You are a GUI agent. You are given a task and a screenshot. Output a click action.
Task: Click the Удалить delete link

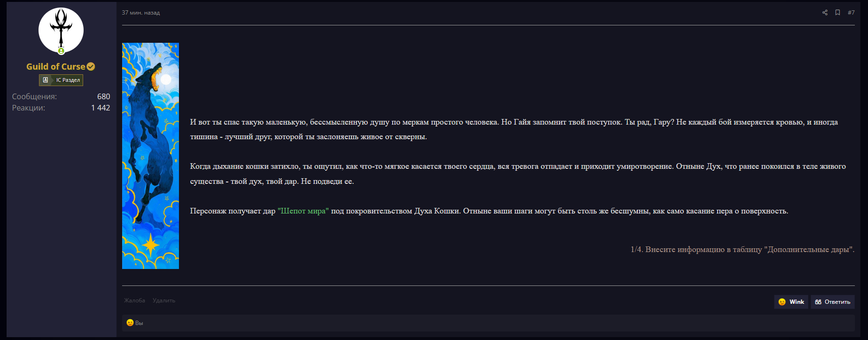pos(164,300)
